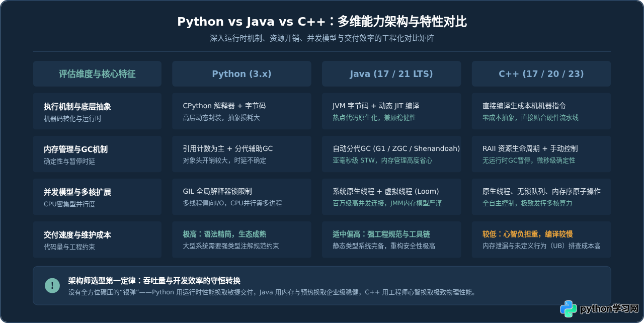Click the row label '内存管理与GC机制'
644x323 pixels.
tap(75, 149)
